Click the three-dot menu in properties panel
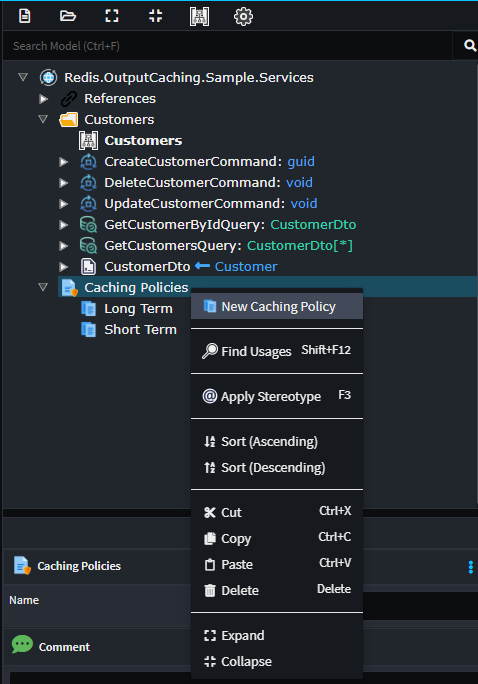 (471, 567)
